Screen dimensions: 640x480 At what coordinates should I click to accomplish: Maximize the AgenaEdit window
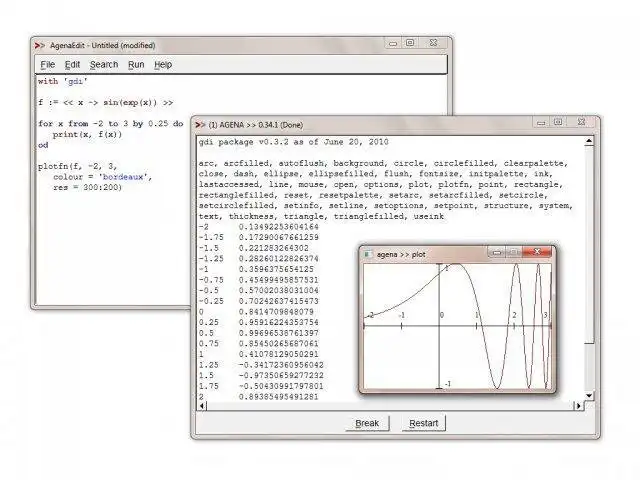tap(410, 43)
